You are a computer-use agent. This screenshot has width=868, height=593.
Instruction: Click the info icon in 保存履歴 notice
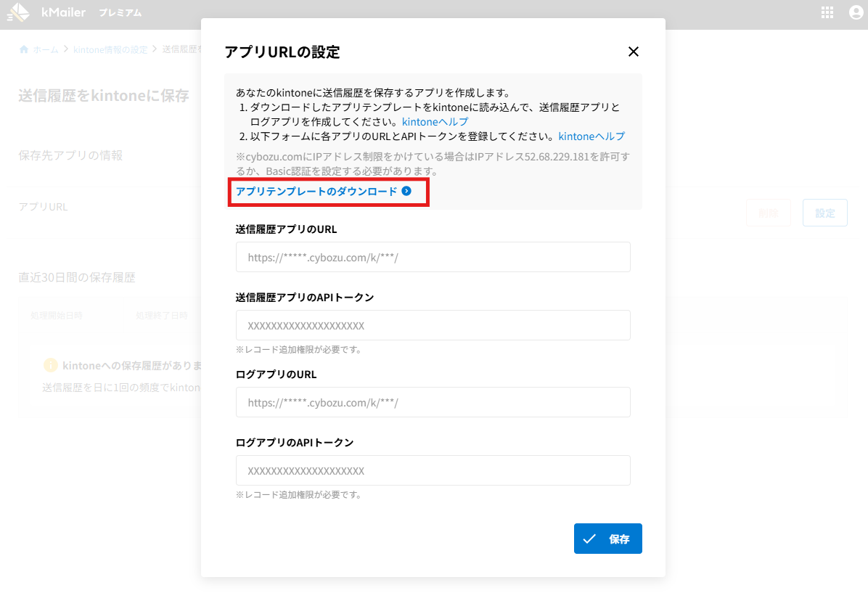click(50, 365)
